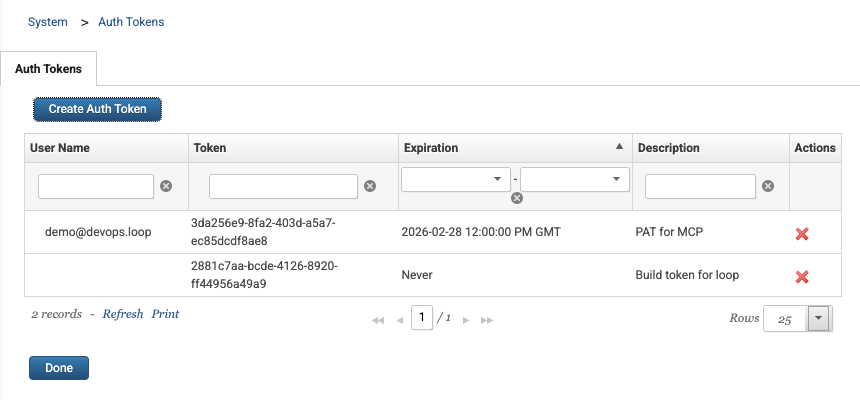Select the Auth Tokens tab
This screenshot has width=860, height=400.
(x=48, y=70)
